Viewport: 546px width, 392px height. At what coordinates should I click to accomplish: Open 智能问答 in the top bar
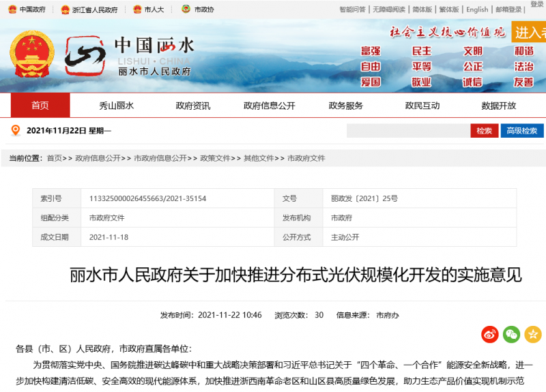(352, 10)
